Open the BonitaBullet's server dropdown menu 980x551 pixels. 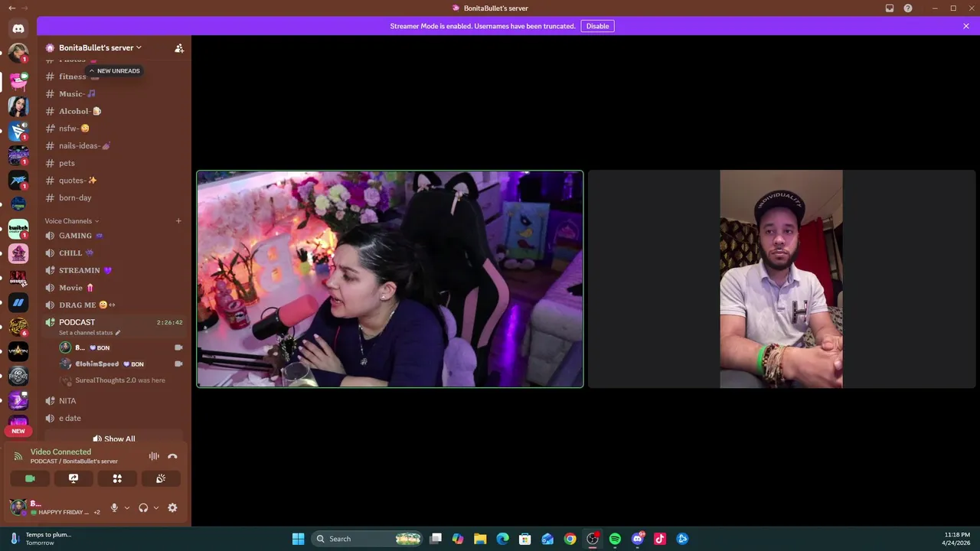(100, 47)
